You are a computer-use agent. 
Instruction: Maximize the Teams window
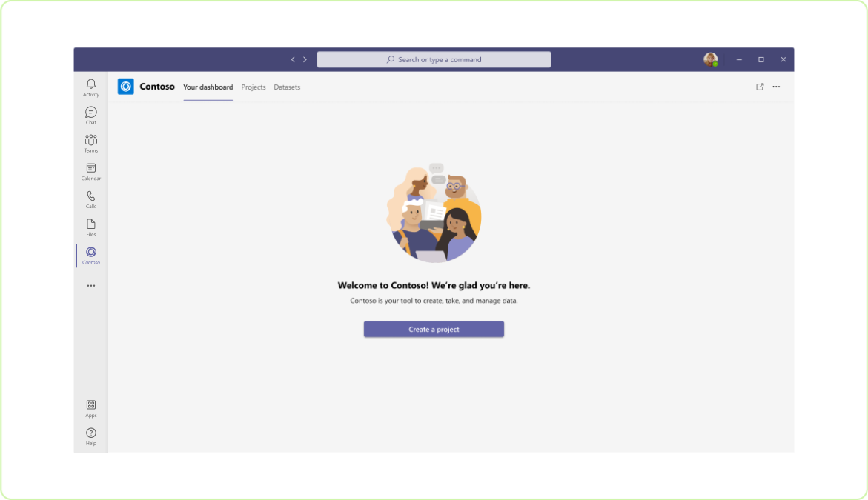tap(761, 60)
